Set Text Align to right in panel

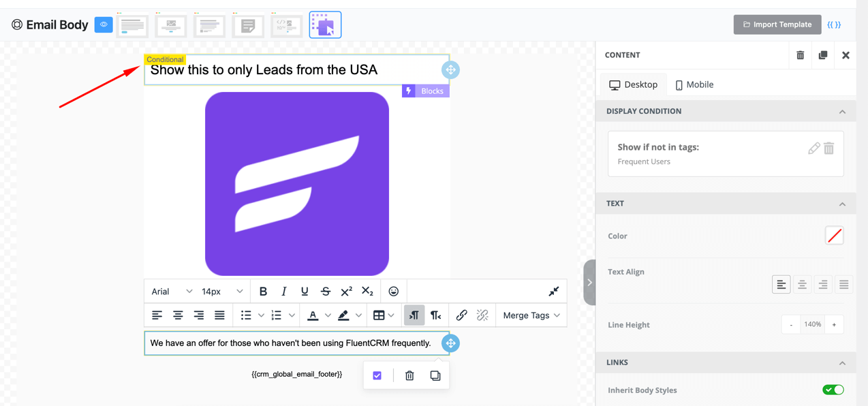click(823, 284)
